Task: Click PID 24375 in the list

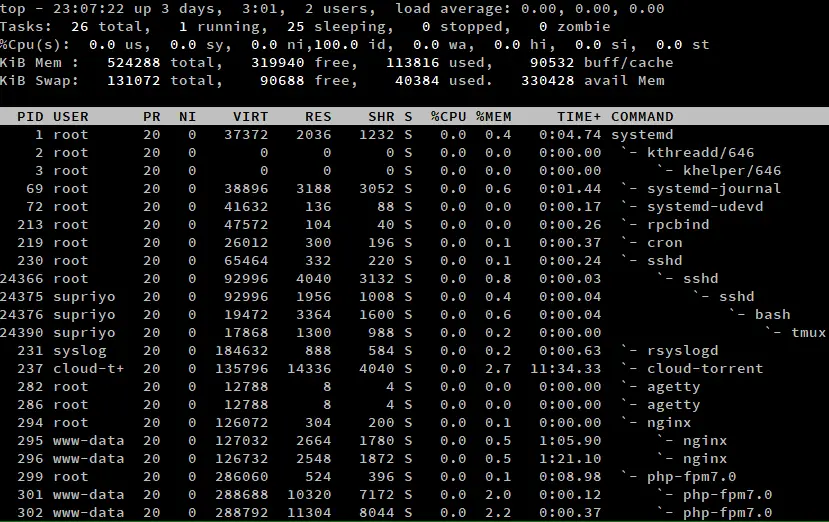Action: coord(22,297)
